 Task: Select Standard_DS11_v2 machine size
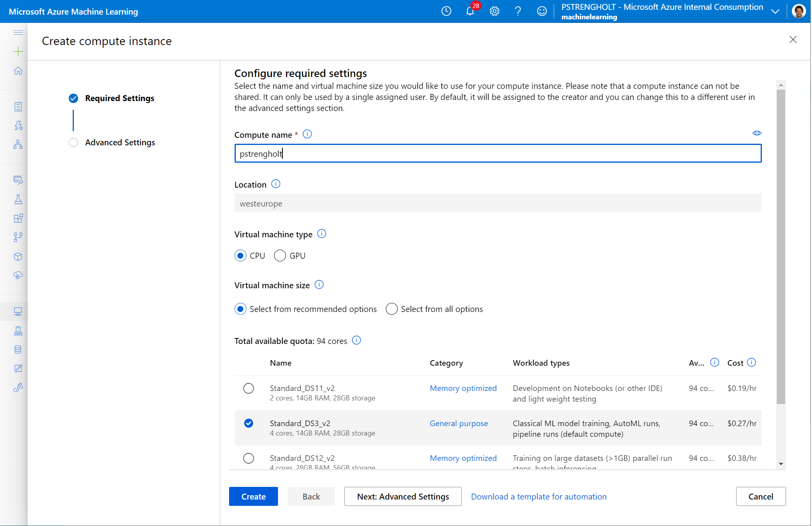(248, 389)
